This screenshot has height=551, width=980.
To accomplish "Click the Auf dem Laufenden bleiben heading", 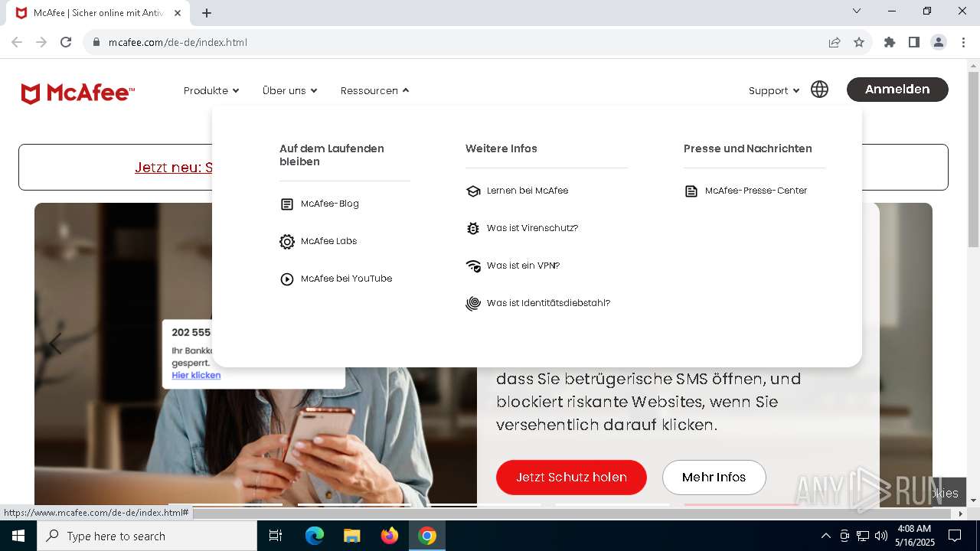I will 332,155.
